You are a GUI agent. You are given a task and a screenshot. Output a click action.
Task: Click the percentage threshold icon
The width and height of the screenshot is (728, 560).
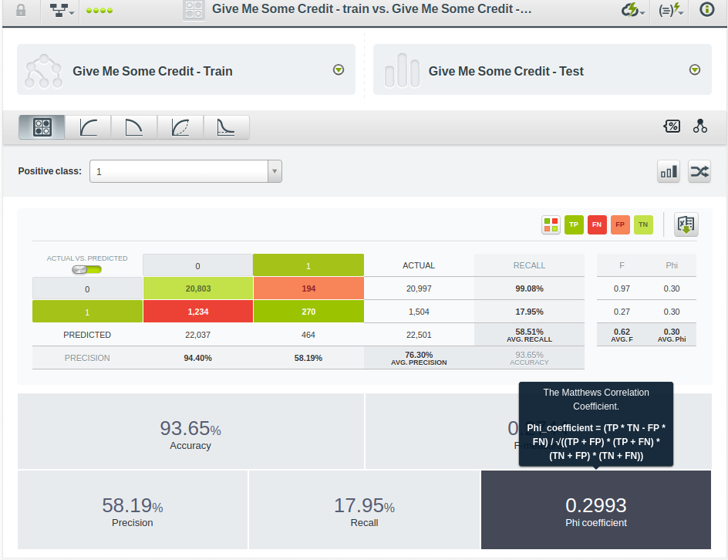click(x=672, y=127)
